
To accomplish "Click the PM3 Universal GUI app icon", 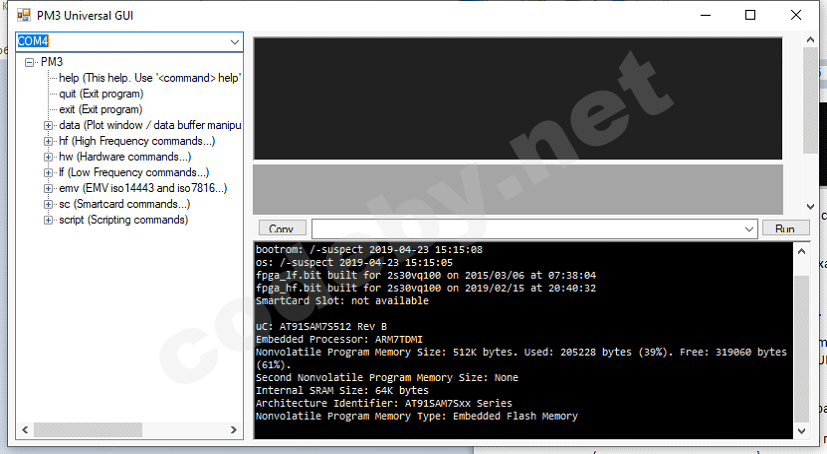I will 24,15.
